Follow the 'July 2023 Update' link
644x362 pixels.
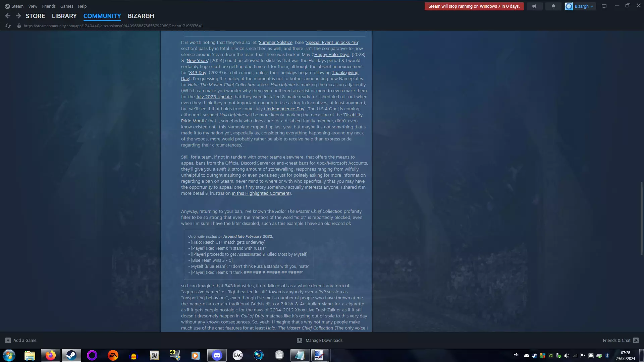pos(214,97)
